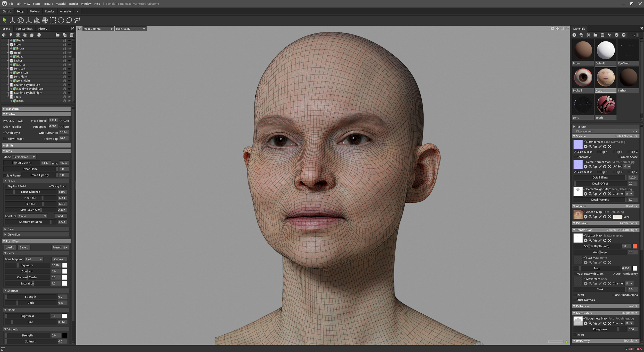Screen dimensions: 644x352
Task: Add a new light via the Scene panel bulb icon
Action: pyautogui.click(x=11, y=35)
